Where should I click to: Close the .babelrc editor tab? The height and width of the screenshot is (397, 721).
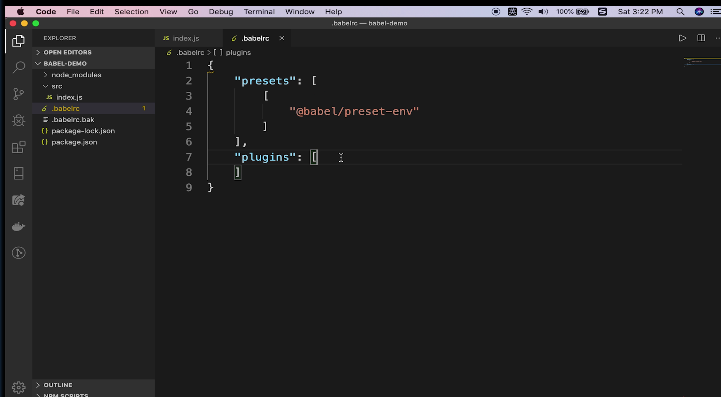[282, 38]
